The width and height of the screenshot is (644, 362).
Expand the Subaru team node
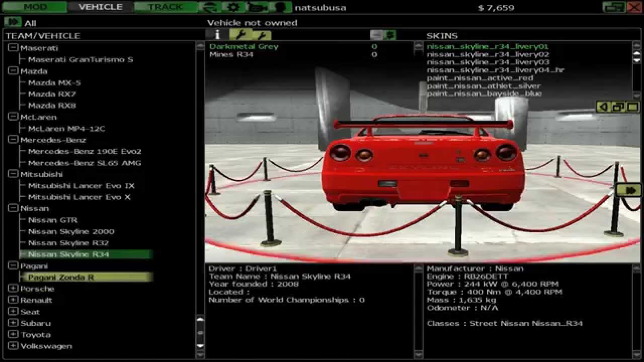(x=13, y=323)
